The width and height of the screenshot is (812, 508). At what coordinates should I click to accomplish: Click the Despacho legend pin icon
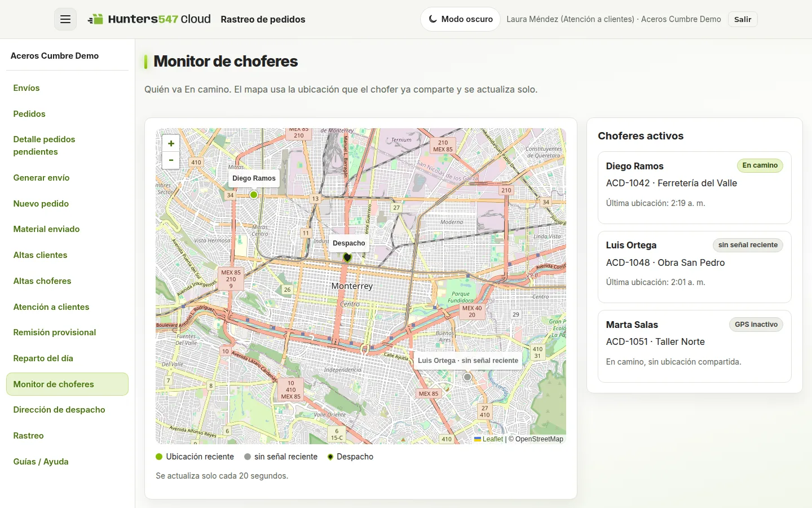click(x=330, y=457)
